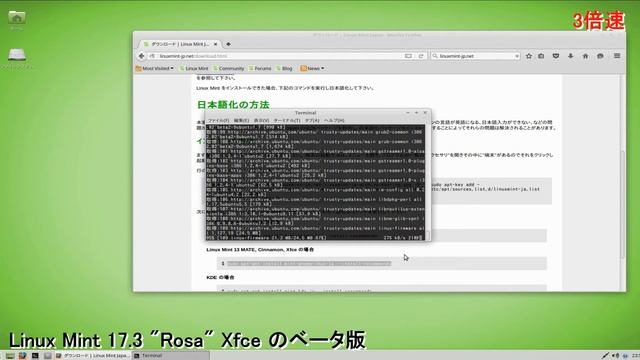The height and width of the screenshot is (360, 640).
Task: Reload the page in Firefox
Action: (x=421, y=56)
